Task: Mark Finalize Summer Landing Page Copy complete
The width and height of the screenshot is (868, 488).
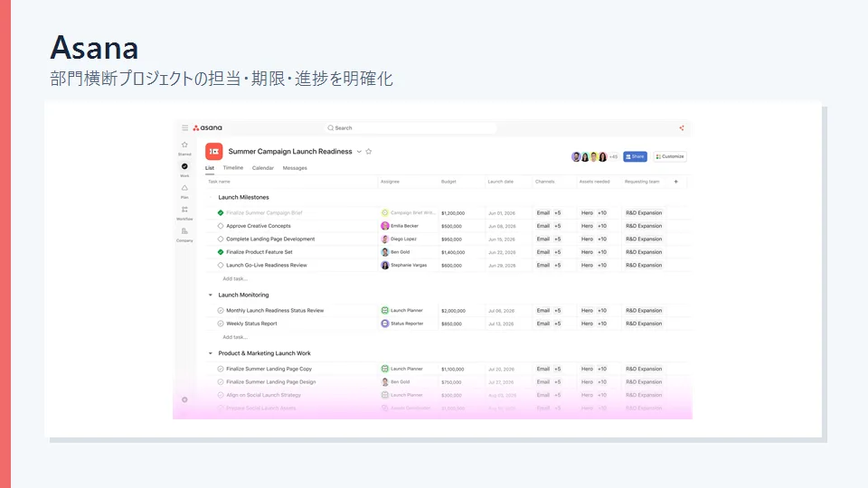Action: click(x=221, y=369)
